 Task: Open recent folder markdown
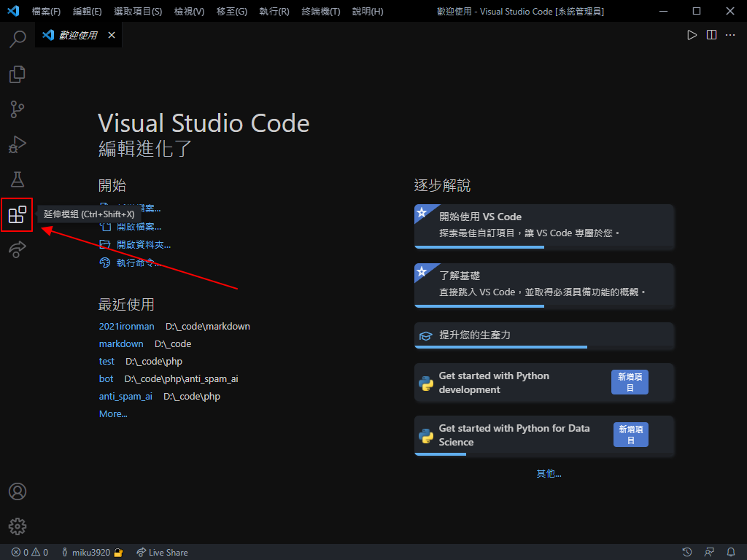pyautogui.click(x=121, y=344)
